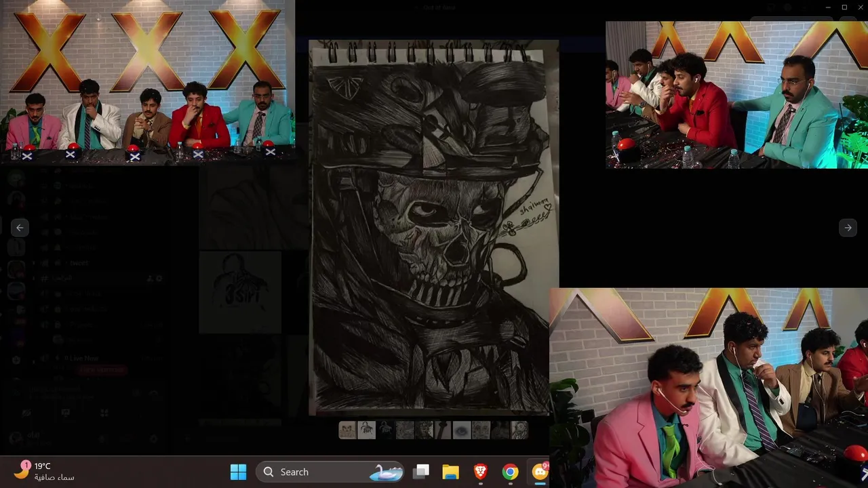Go to the previous image with left arrow
868x488 pixels.
(x=20, y=228)
